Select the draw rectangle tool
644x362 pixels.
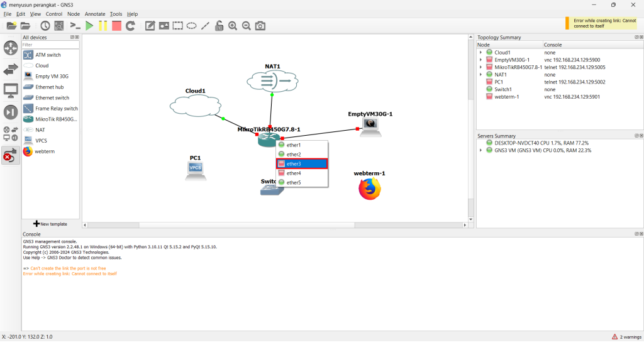point(178,26)
